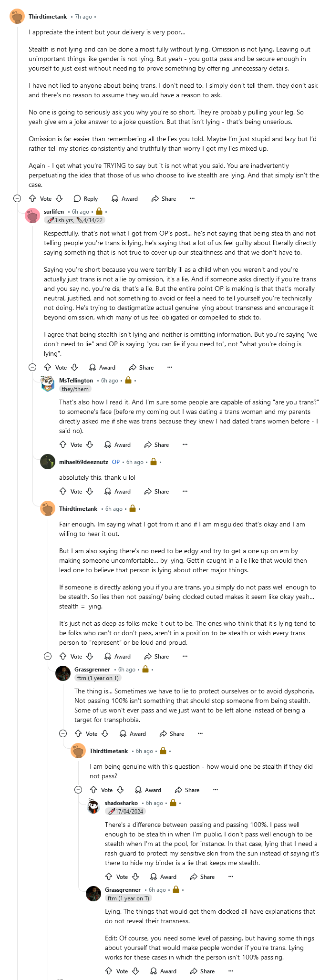Open overflow menu on shadosharko's comment
The width and height of the screenshot is (330, 980).
(x=231, y=877)
